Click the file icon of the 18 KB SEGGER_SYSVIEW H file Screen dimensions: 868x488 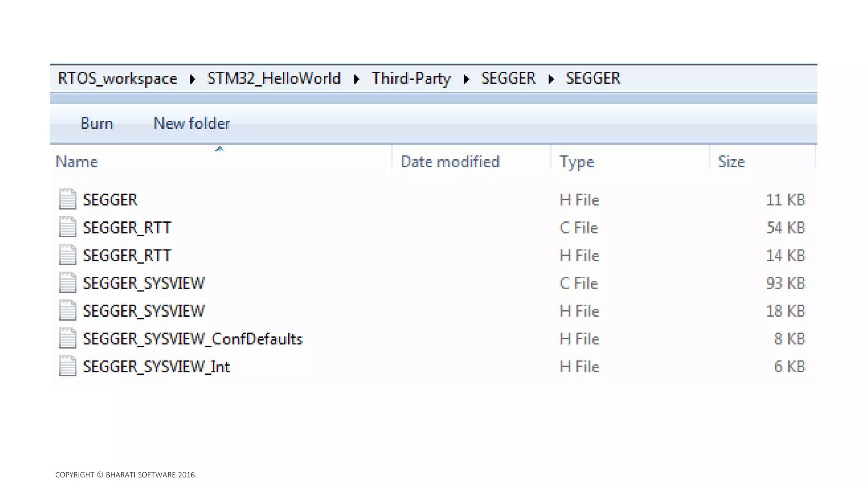click(x=67, y=311)
